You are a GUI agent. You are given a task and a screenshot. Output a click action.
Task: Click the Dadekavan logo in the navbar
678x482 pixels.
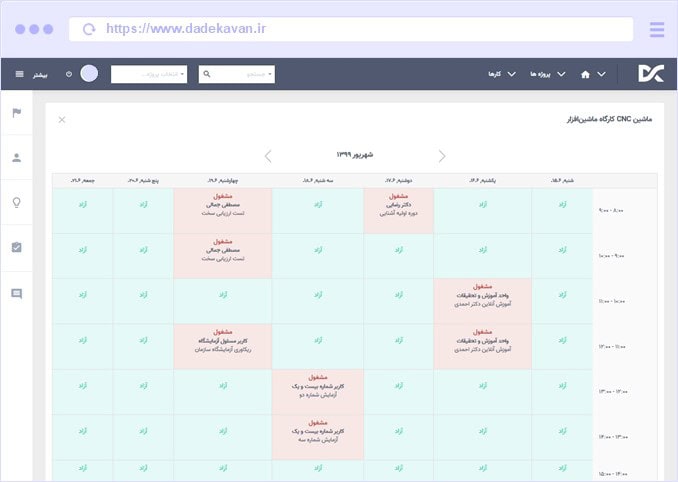tap(648, 74)
